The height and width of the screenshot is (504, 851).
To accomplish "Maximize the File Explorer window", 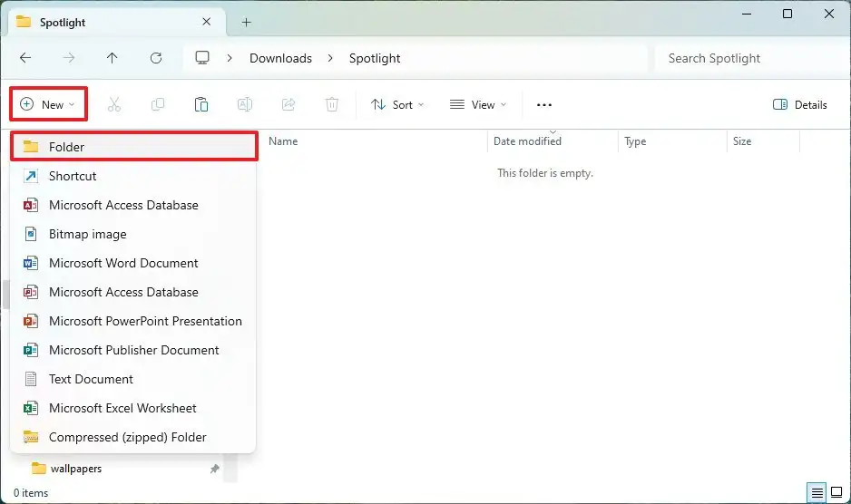I will pos(787,14).
